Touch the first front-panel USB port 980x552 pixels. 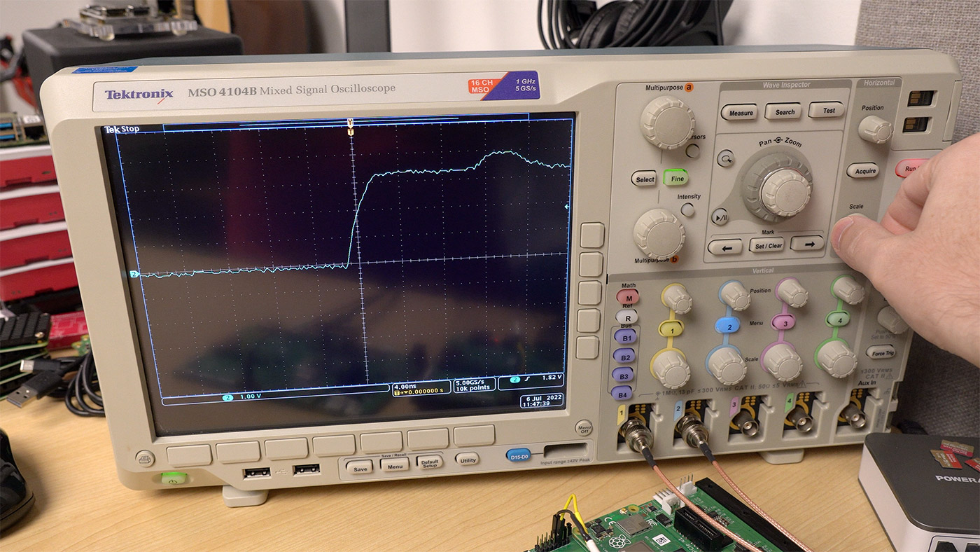click(256, 474)
